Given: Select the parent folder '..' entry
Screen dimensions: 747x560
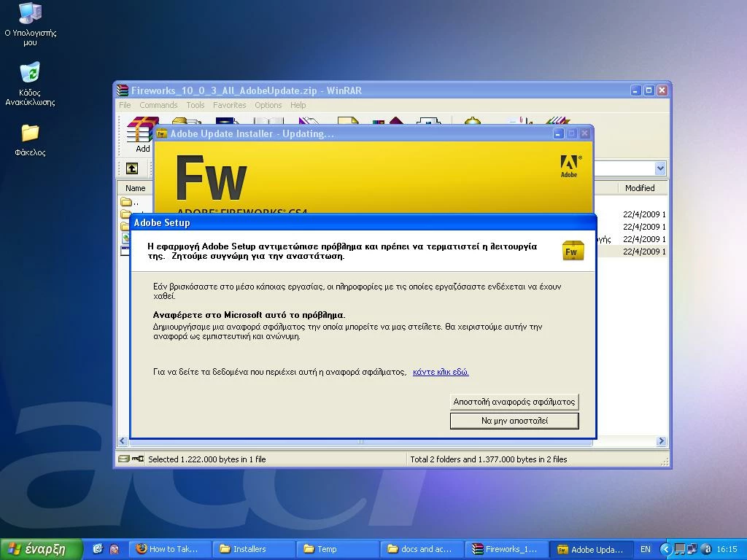Looking at the screenshot, I should 130,203.
